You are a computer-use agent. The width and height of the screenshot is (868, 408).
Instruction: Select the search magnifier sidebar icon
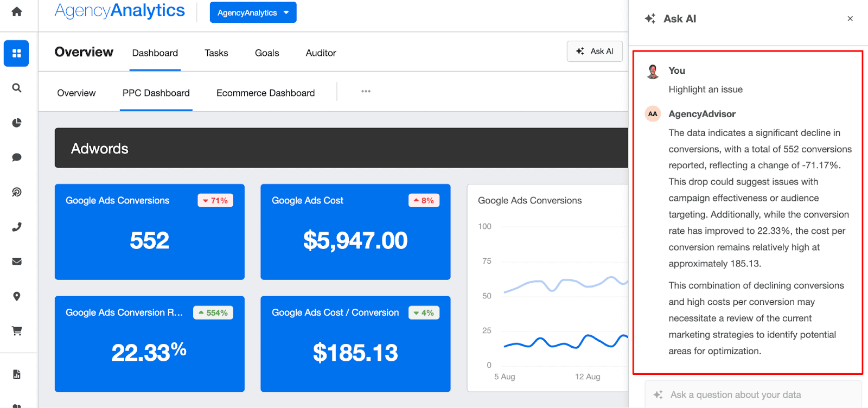17,88
